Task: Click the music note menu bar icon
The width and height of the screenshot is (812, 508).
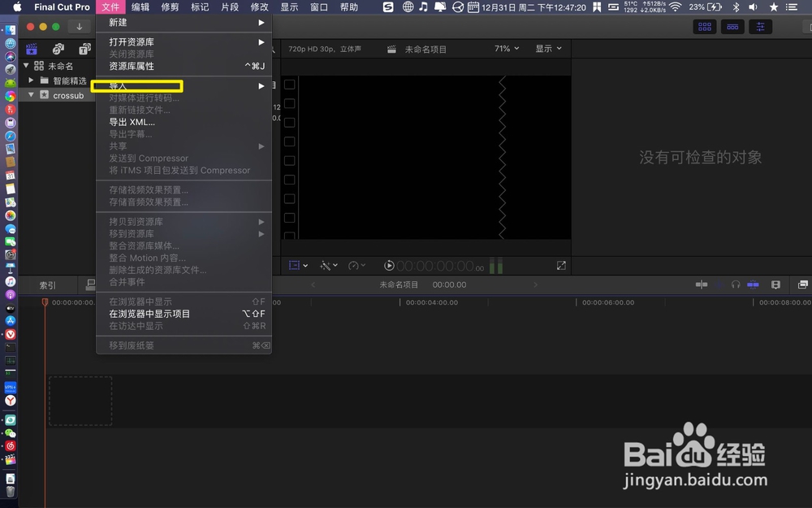Action: [x=424, y=7]
